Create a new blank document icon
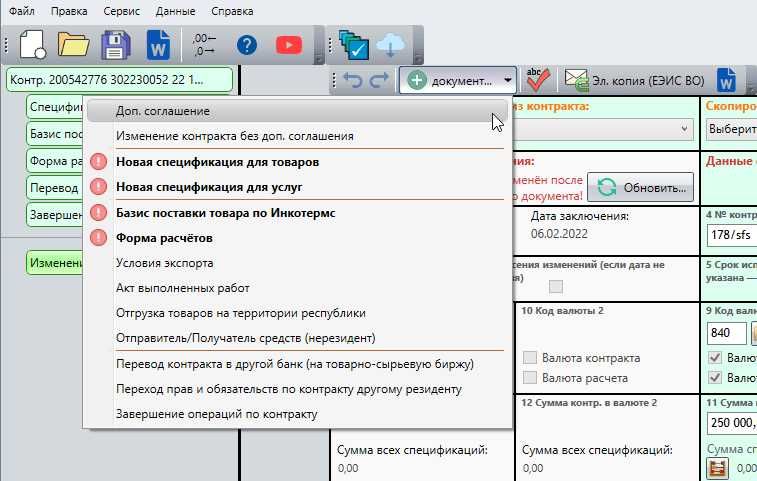 [33, 45]
